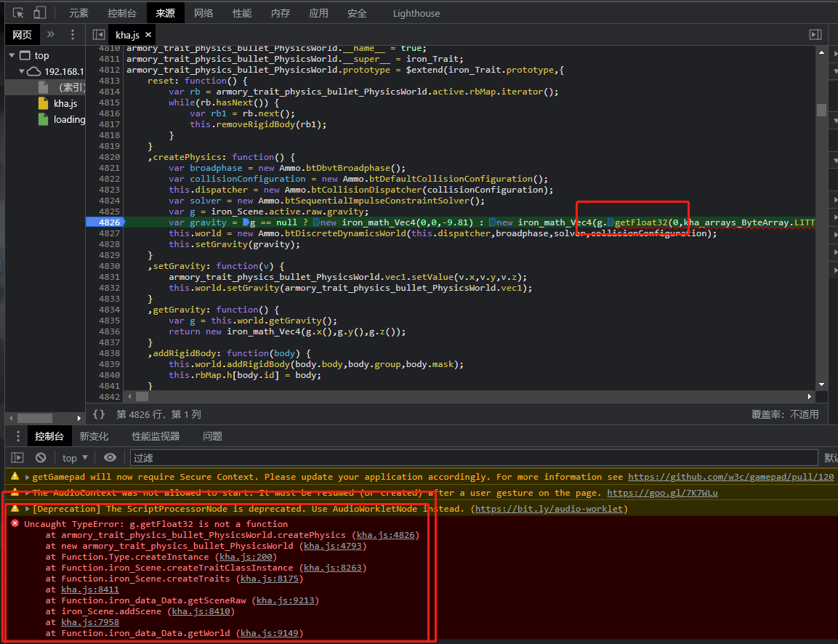This screenshot has width=838, height=644.
Task: Collapse the top frame tree node
Action: (x=11, y=55)
